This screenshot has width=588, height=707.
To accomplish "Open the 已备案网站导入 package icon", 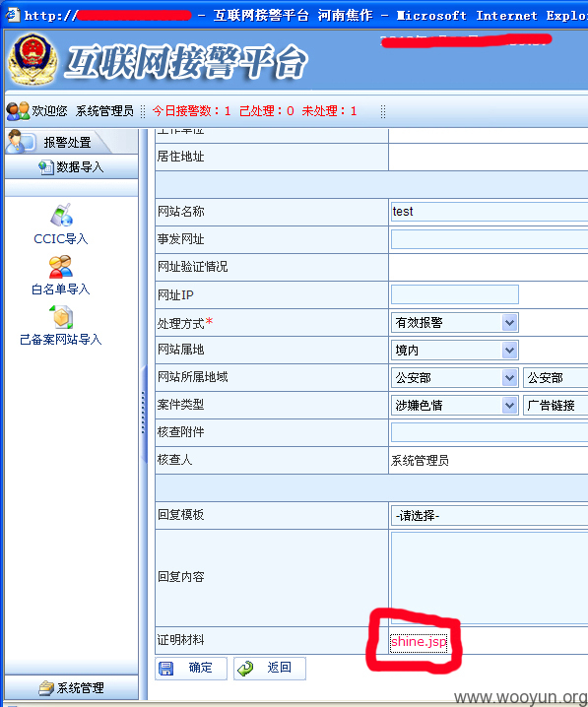I will point(61,317).
